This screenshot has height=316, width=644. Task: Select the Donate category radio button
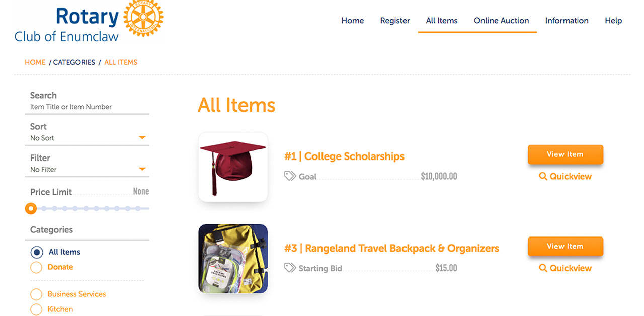point(37,267)
